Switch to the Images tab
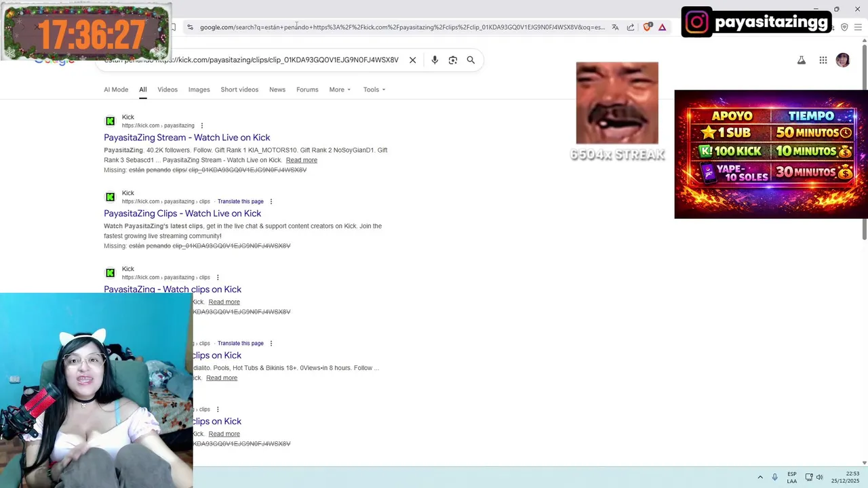 (x=199, y=89)
